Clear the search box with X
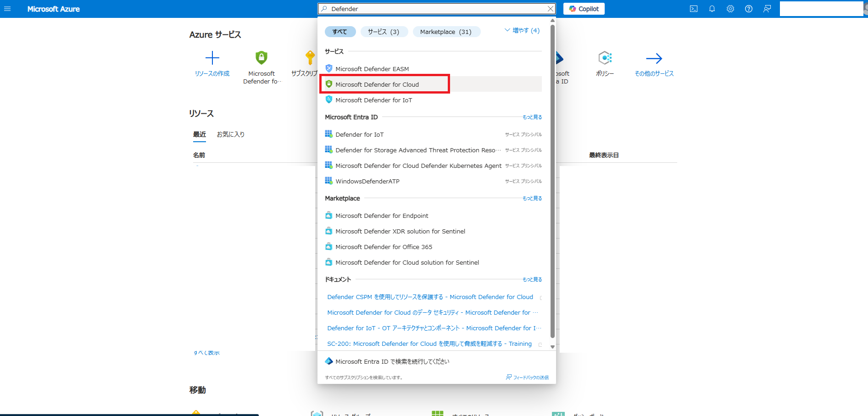The image size is (868, 416). click(550, 9)
